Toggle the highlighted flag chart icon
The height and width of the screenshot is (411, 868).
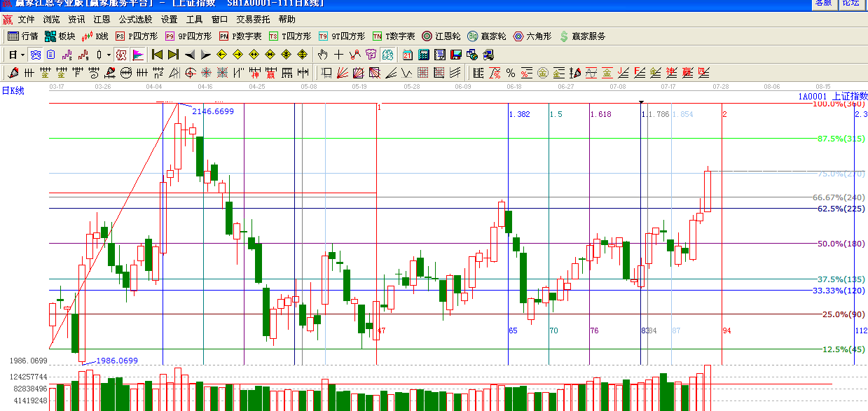pyautogui.click(x=138, y=55)
